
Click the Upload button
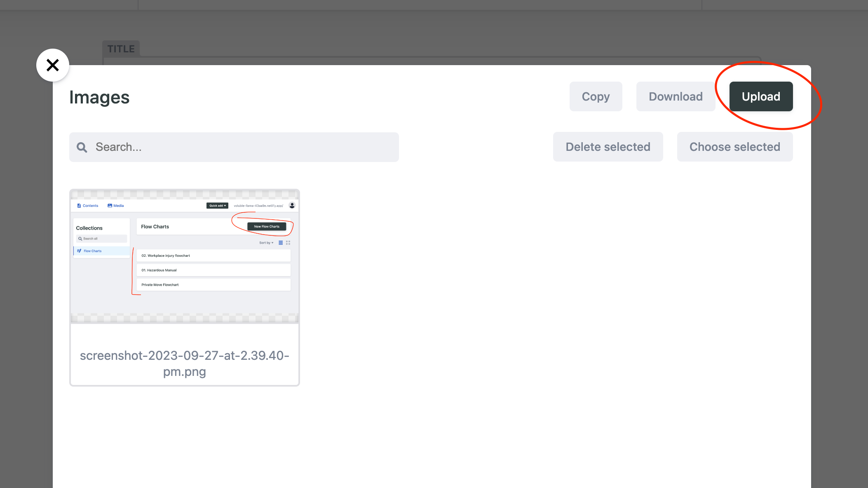pos(761,96)
